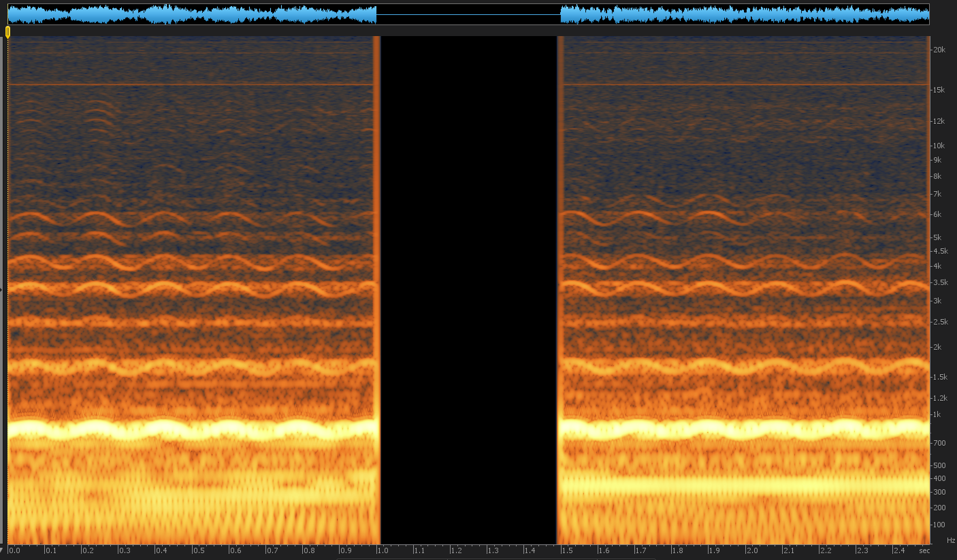
Task: Click the 0.2 mark on the time ruler
Action: click(x=88, y=550)
